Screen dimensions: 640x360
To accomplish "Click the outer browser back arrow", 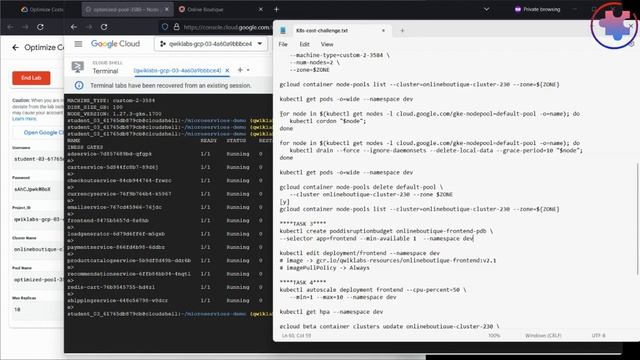I will click(11, 27).
